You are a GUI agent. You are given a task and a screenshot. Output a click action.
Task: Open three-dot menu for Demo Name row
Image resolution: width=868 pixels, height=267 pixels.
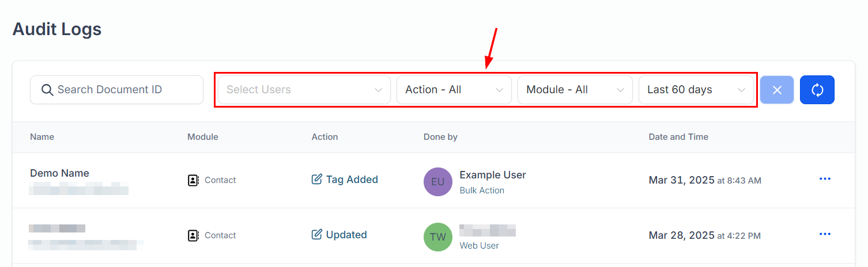[825, 179]
